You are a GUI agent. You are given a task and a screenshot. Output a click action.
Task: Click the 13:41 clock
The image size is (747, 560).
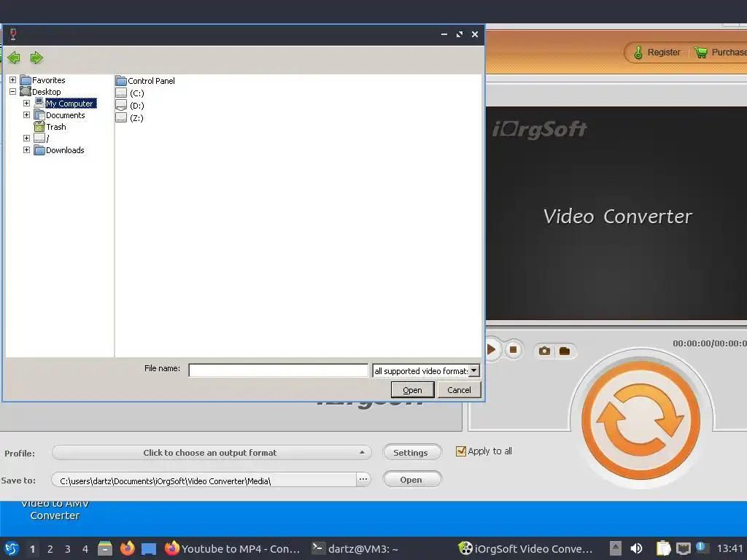[729, 548]
